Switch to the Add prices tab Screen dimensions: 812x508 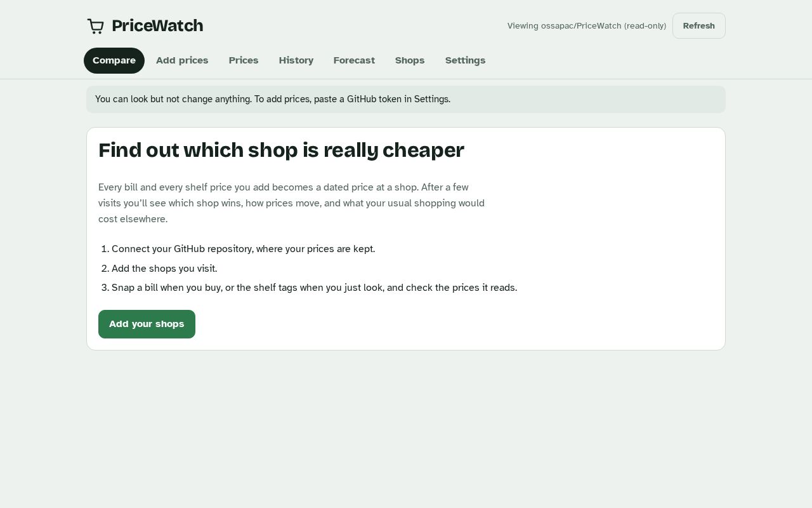pyautogui.click(x=182, y=60)
